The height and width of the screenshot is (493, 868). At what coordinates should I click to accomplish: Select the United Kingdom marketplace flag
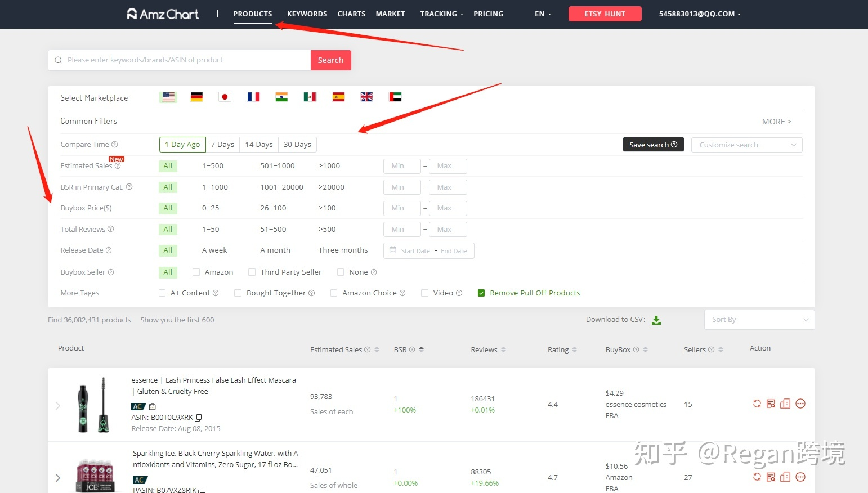[366, 97]
